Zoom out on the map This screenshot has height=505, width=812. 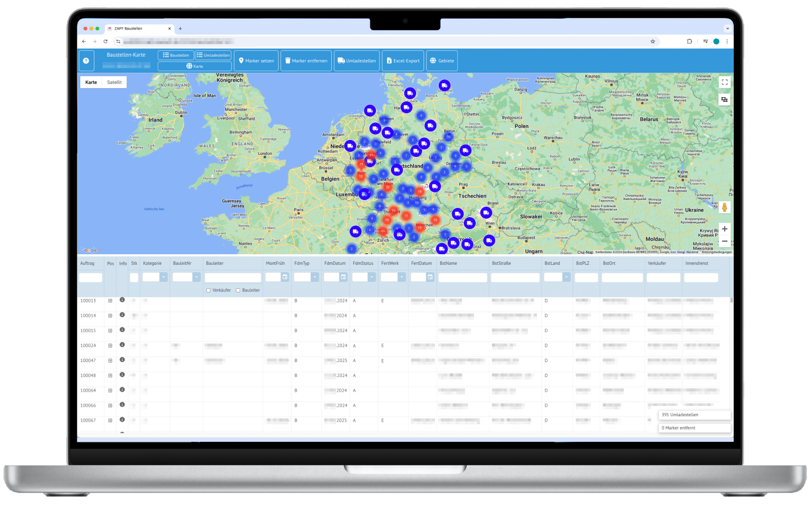[724, 241]
